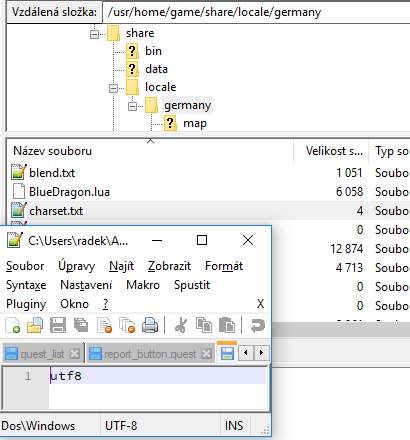
Task: Collapse the locale folder in tree
Action: (113, 88)
